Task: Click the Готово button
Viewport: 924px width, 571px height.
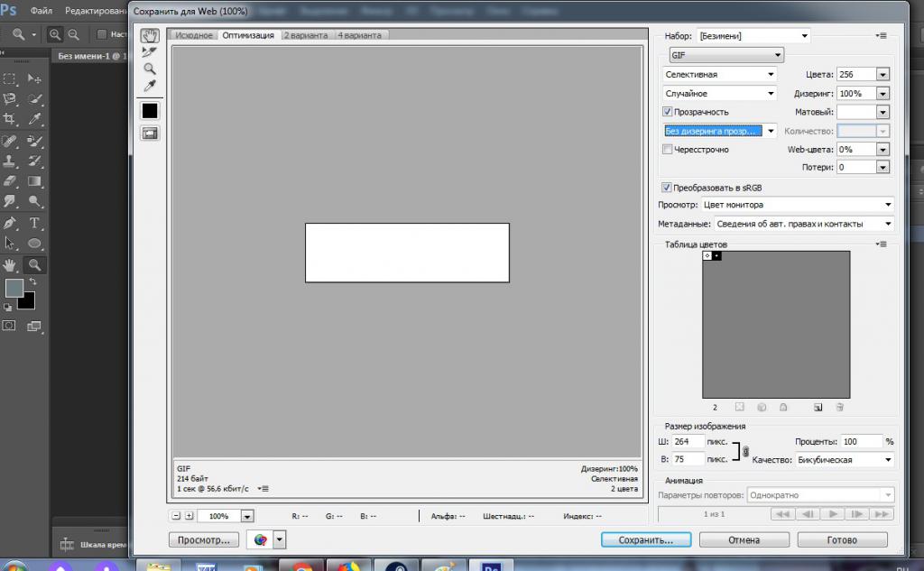Action: point(842,539)
